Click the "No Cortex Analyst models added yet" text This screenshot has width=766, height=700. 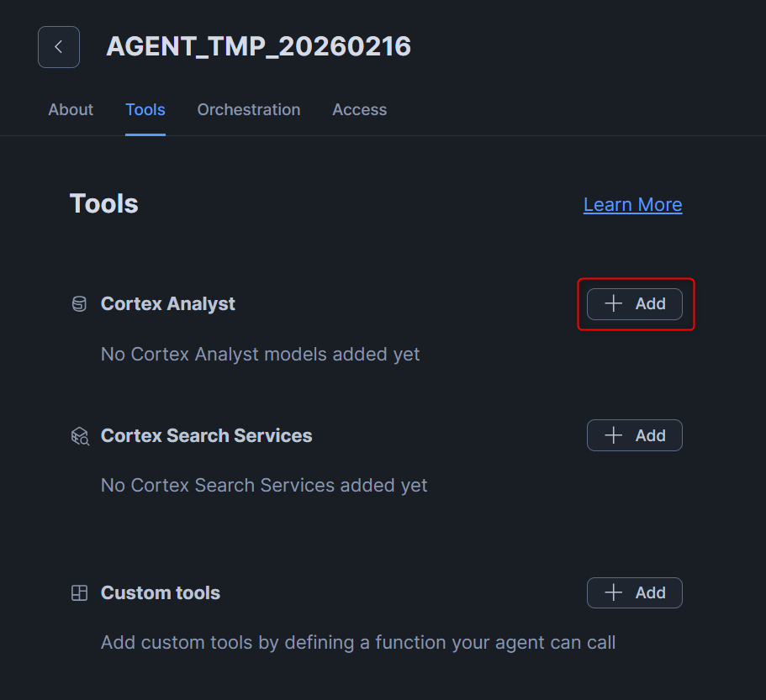point(261,355)
